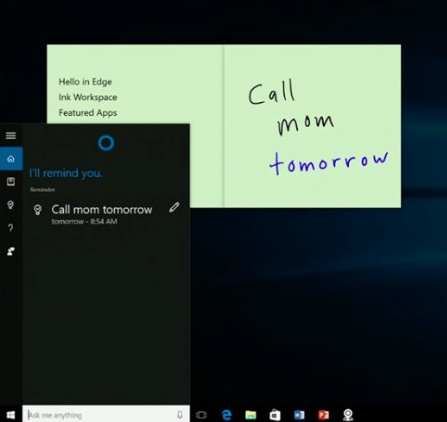Activate the microphone in the search box
This screenshot has height=422, width=447.
pyautogui.click(x=180, y=415)
